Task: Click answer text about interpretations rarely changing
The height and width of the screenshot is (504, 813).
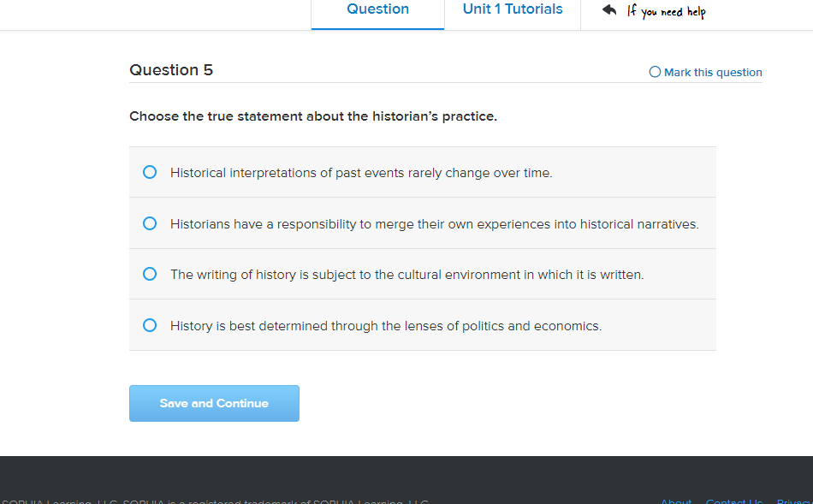Action: pos(361,173)
